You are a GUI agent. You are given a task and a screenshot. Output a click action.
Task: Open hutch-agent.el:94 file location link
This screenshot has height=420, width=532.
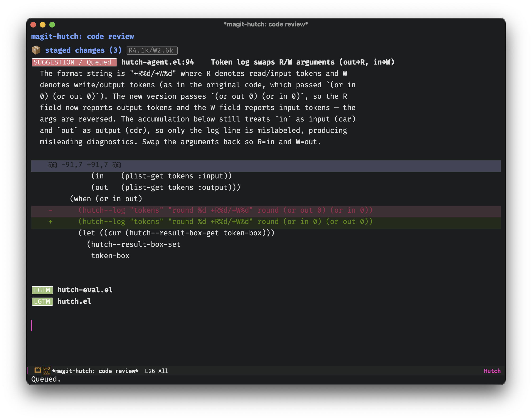tap(157, 62)
